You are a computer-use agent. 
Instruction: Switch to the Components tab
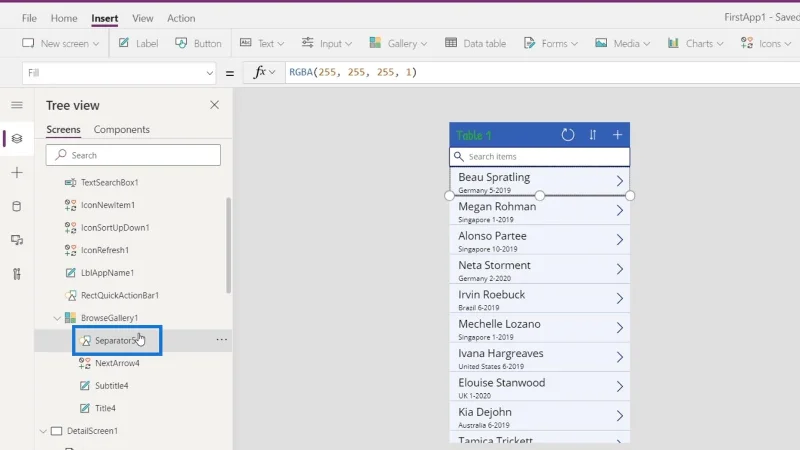(x=121, y=130)
